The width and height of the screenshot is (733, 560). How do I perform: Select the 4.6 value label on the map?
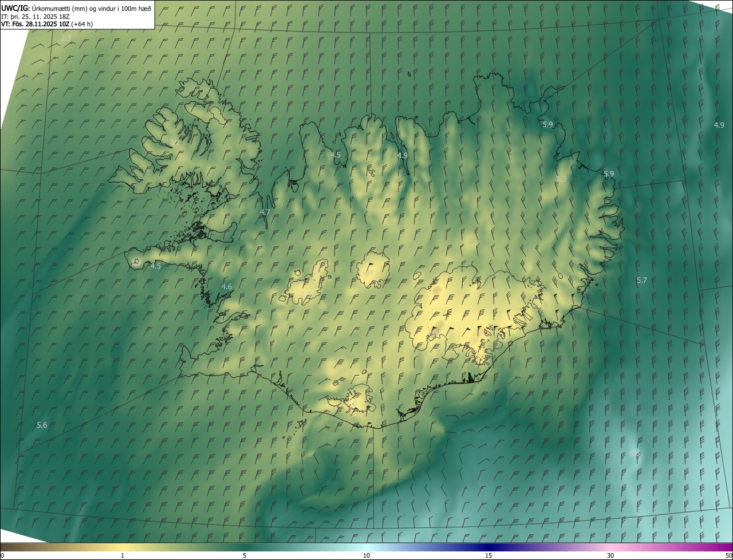coord(227,286)
